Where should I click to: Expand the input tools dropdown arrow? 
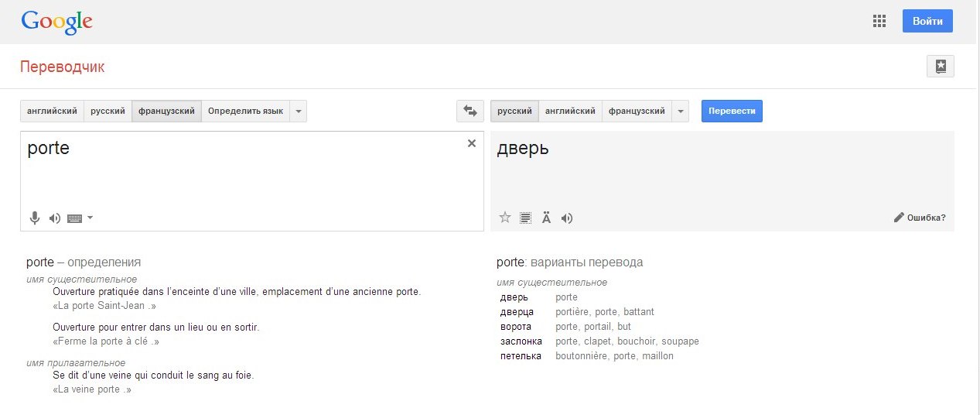(x=90, y=218)
